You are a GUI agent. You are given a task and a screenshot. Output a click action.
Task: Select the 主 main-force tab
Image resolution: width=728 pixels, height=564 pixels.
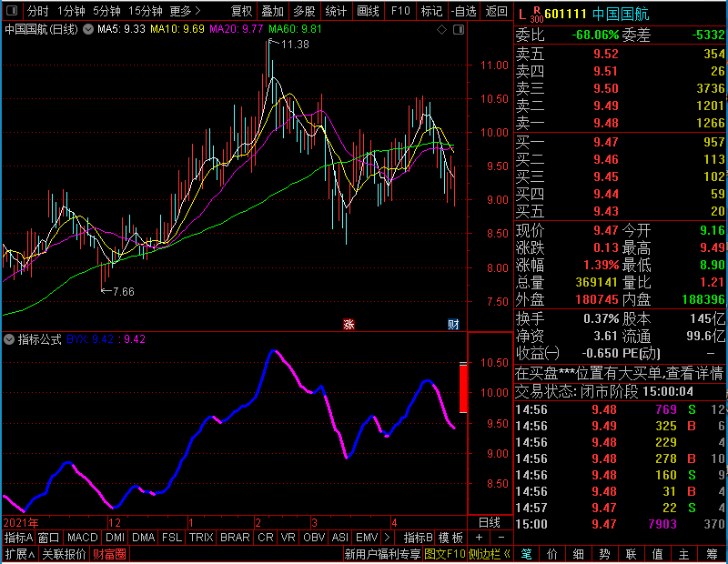683,554
